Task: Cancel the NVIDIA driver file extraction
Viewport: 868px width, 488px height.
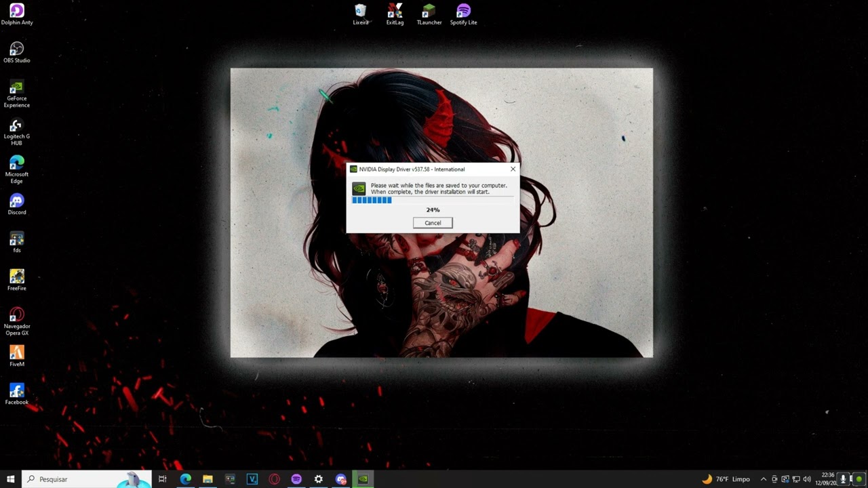Action: point(433,223)
